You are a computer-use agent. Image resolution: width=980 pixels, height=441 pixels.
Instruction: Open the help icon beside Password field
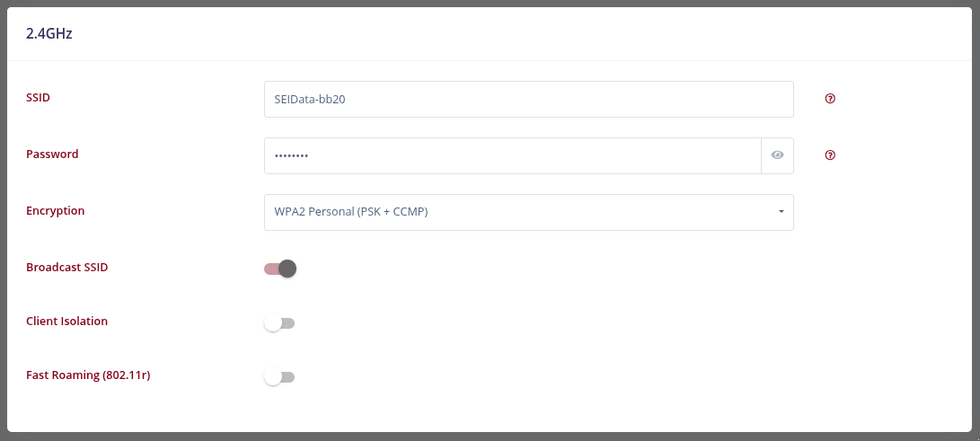coord(830,155)
